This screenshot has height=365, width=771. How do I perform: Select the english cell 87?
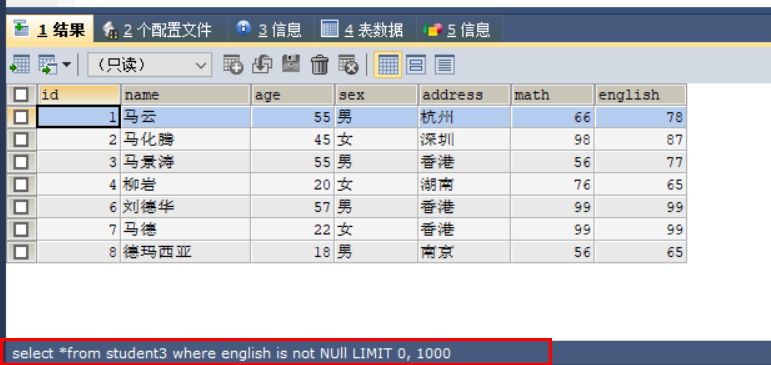coord(641,140)
